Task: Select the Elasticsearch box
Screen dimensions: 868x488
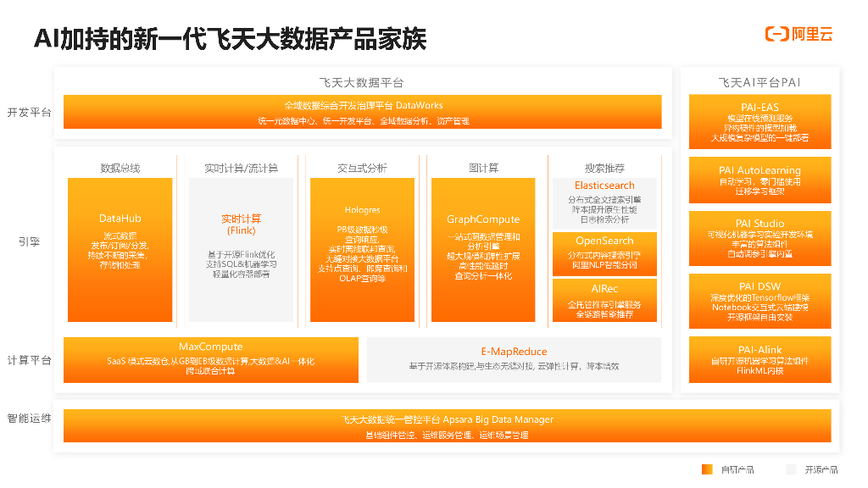Action: tap(604, 203)
